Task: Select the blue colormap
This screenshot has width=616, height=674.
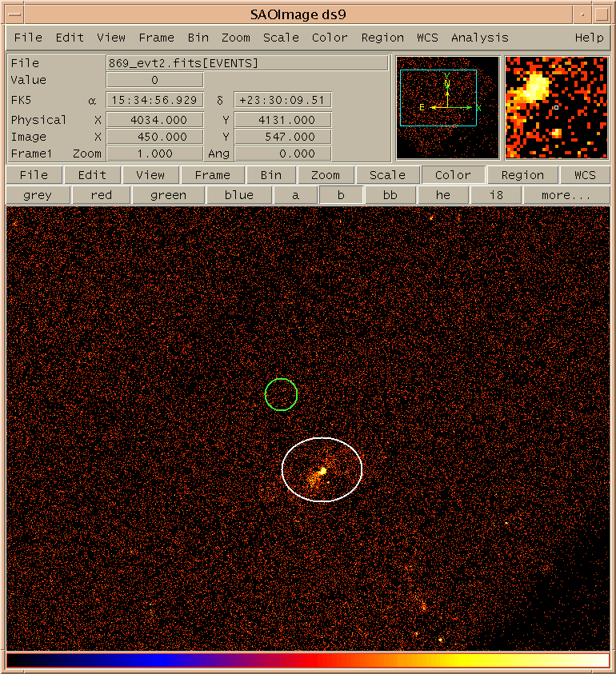Action: (238, 195)
